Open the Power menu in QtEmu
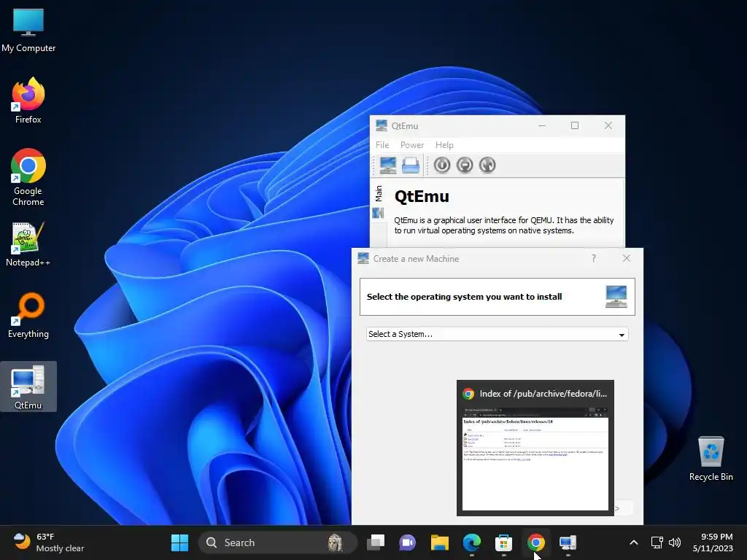 tap(412, 145)
